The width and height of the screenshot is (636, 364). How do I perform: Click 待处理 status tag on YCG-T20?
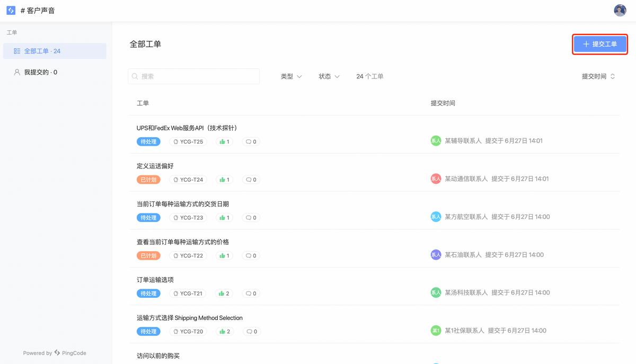pos(148,332)
